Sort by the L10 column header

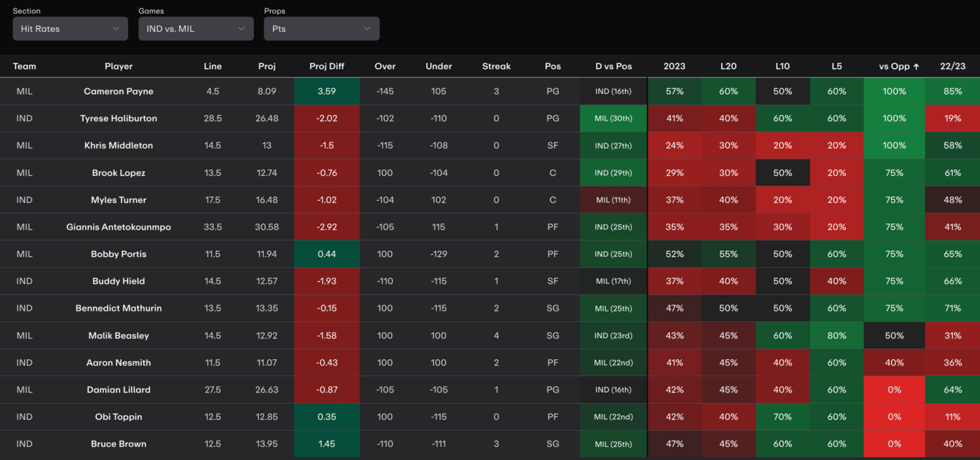pyautogui.click(x=782, y=66)
